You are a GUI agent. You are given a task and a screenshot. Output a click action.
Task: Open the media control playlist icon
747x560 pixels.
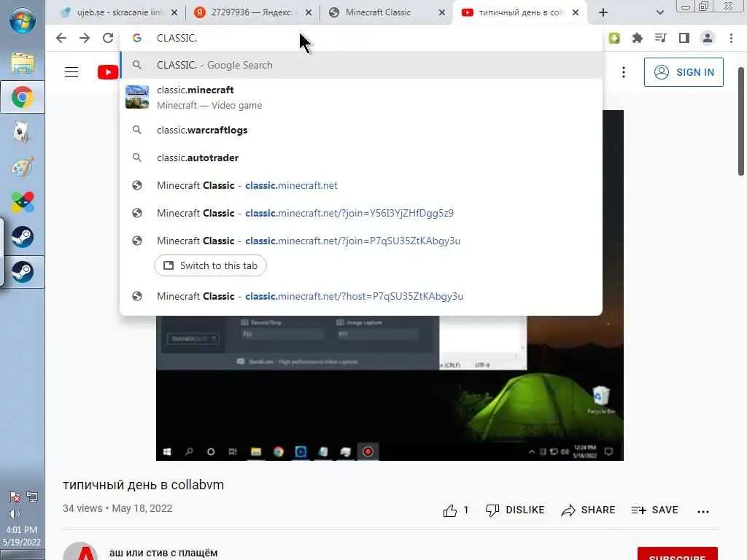point(661,38)
